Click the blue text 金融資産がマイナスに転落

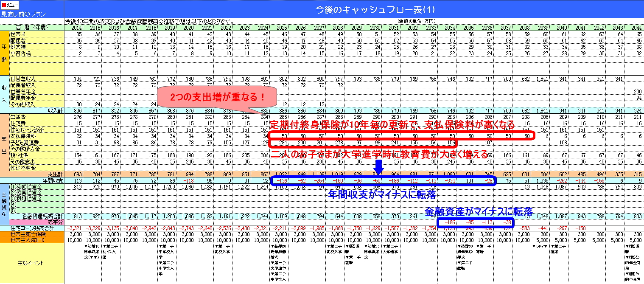[x=478, y=211]
